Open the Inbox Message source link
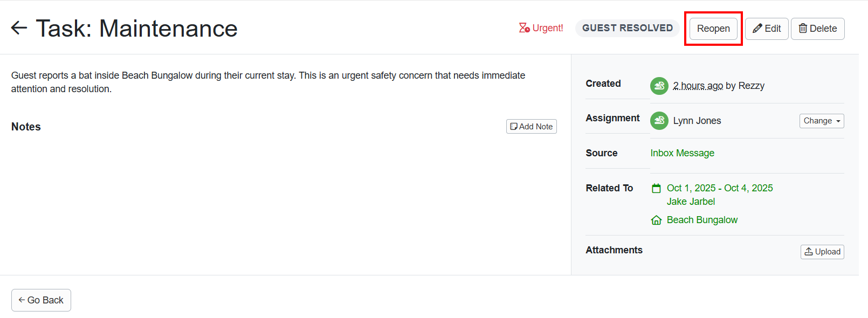Viewport: 868px width, 318px height. [682, 153]
